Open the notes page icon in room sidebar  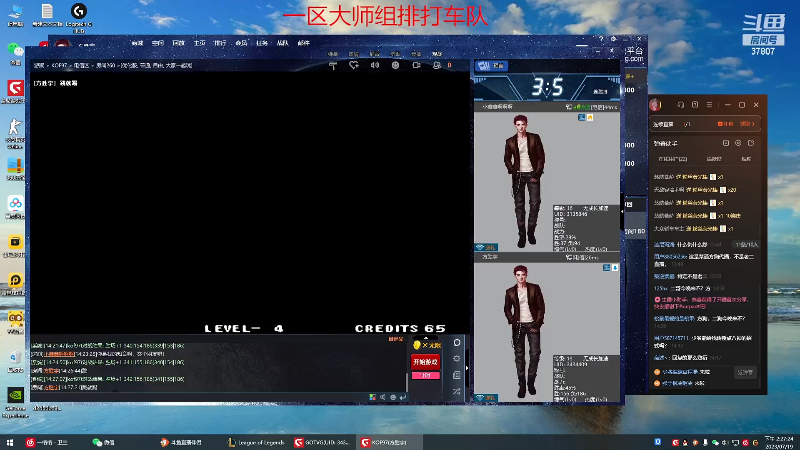[x=457, y=375]
